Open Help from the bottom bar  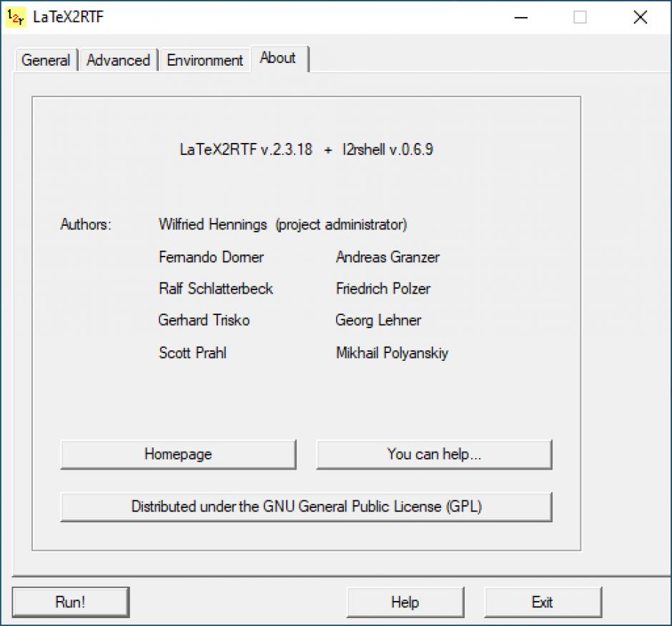(x=405, y=602)
